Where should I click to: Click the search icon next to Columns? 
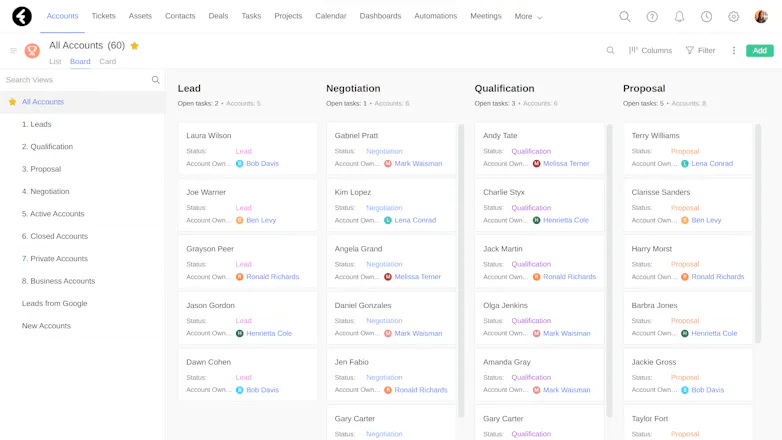point(610,50)
